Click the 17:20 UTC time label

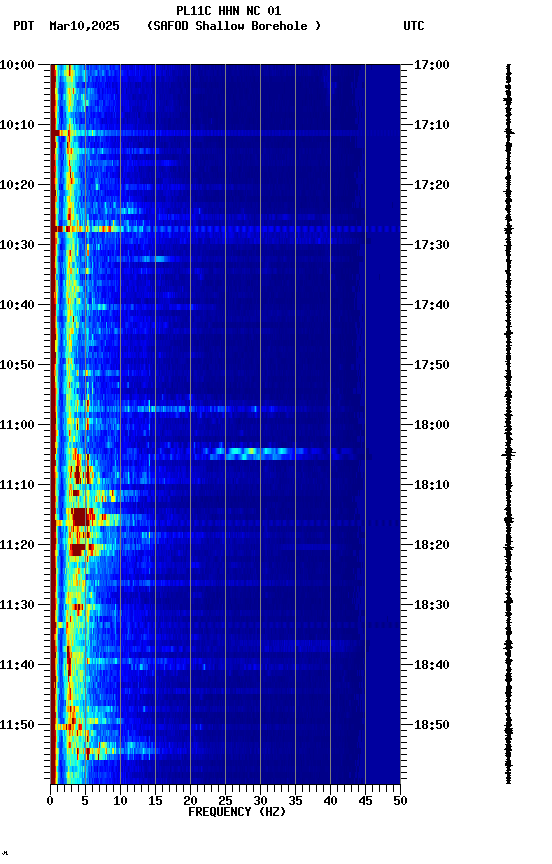click(432, 185)
